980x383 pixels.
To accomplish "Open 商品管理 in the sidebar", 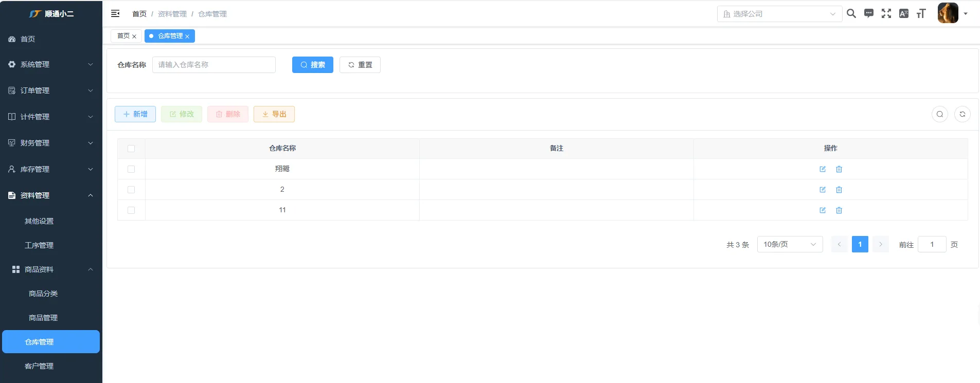I will [43, 318].
